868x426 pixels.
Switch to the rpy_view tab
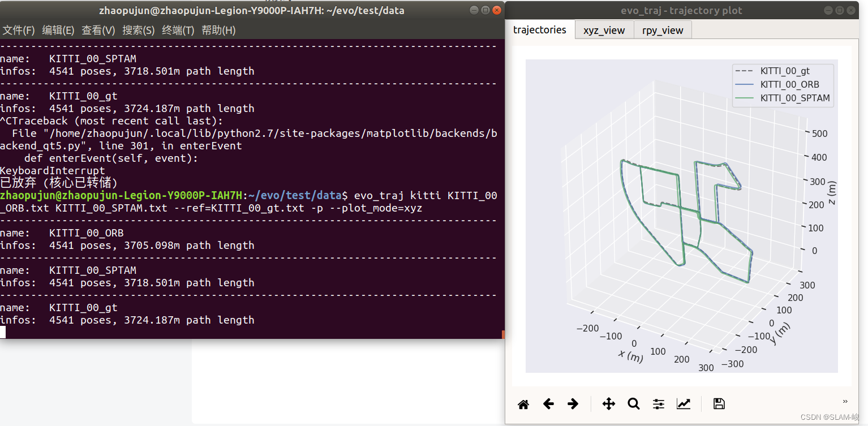pyautogui.click(x=663, y=29)
